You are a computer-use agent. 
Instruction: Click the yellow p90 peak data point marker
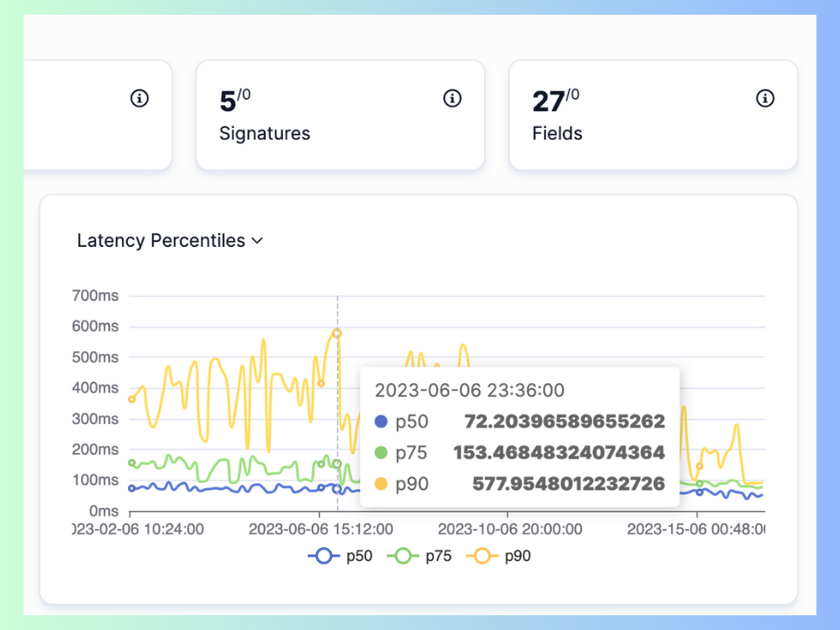(337, 333)
